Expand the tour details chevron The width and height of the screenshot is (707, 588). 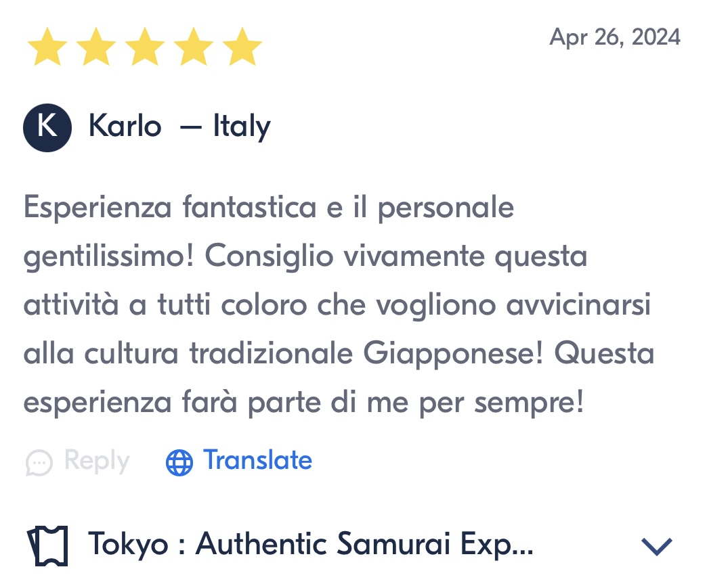coord(656,546)
